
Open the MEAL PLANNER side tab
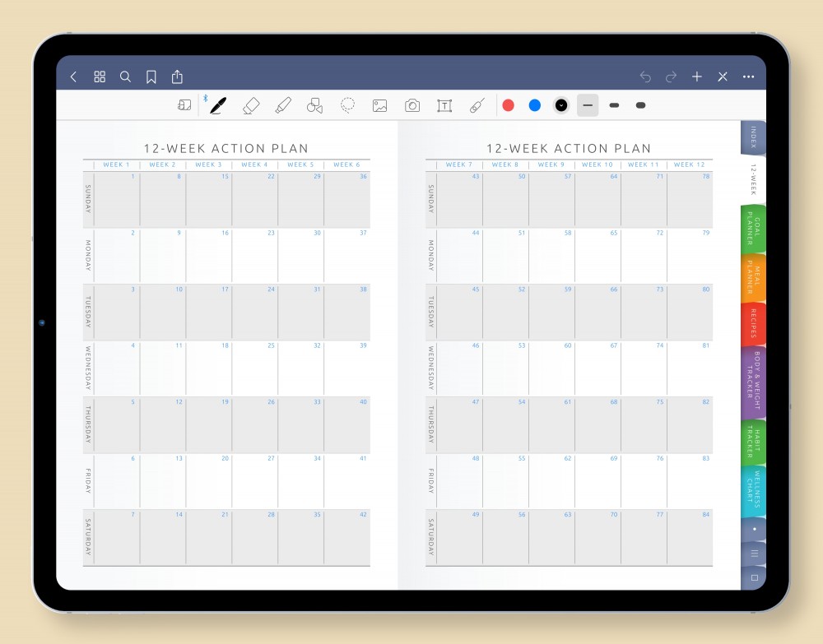(753, 277)
